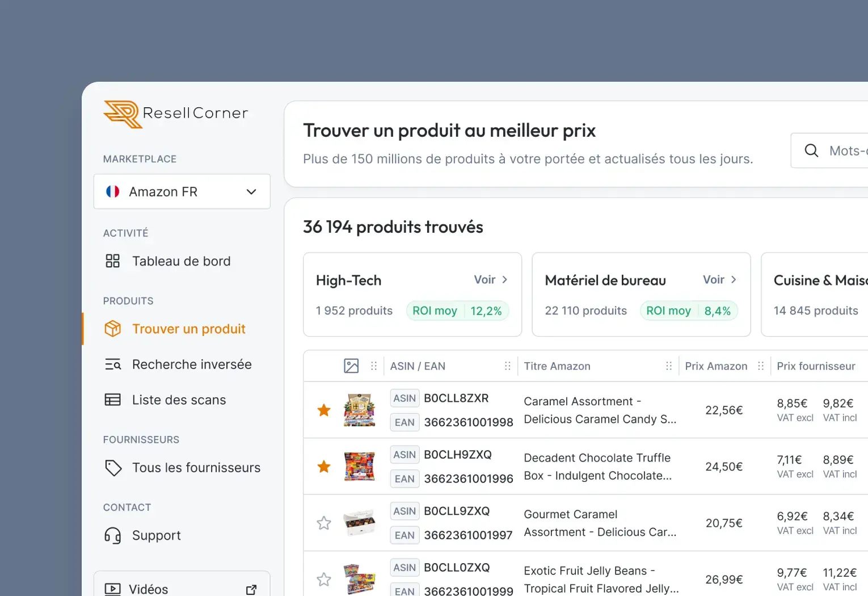Sort by Prix Amazon column header
Screen dimensions: 868x596
716,366
